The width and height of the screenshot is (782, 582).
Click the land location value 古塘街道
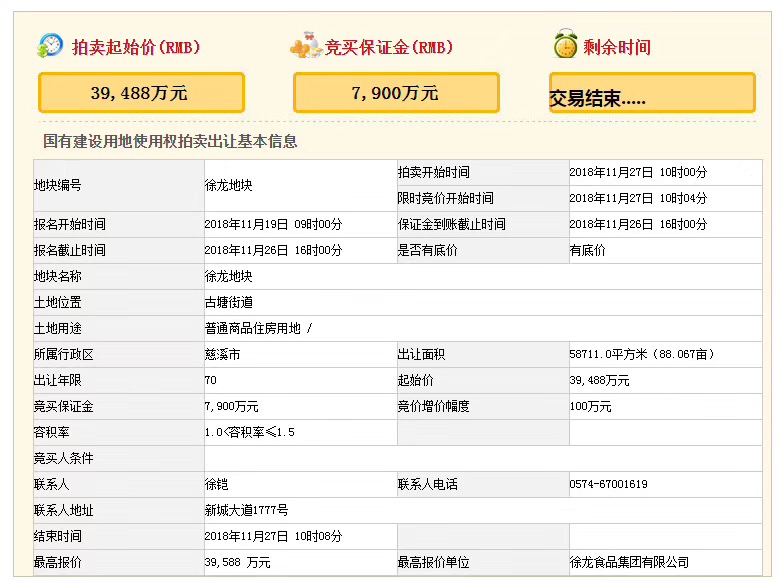[228, 302]
